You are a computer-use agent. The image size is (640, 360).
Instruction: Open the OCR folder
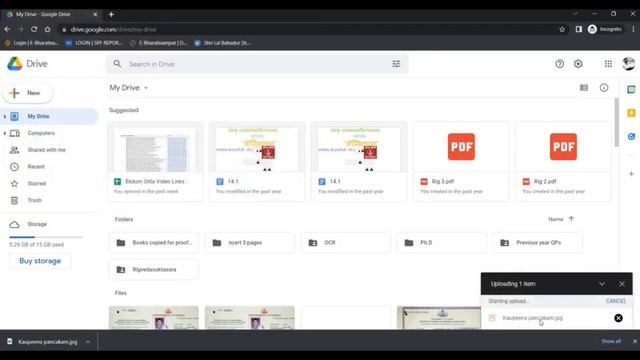[x=346, y=242]
